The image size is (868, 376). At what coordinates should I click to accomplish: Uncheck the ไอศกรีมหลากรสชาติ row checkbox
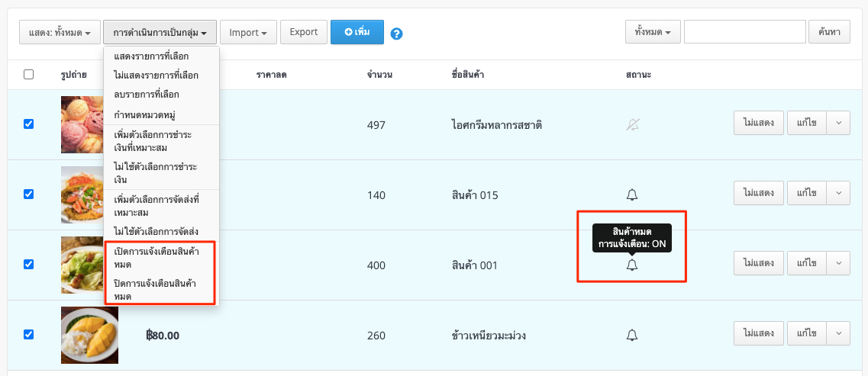click(29, 124)
